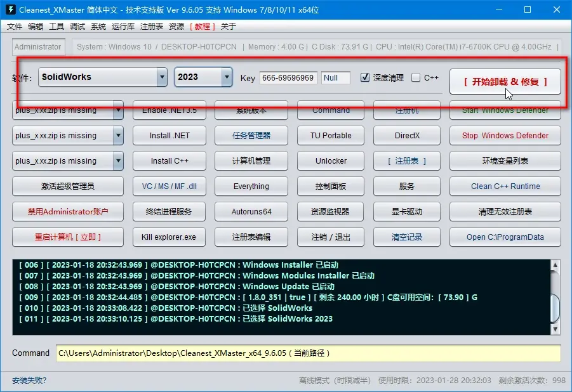
Task: Maximize the Cleanest_XMaster window
Action: point(528,10)
